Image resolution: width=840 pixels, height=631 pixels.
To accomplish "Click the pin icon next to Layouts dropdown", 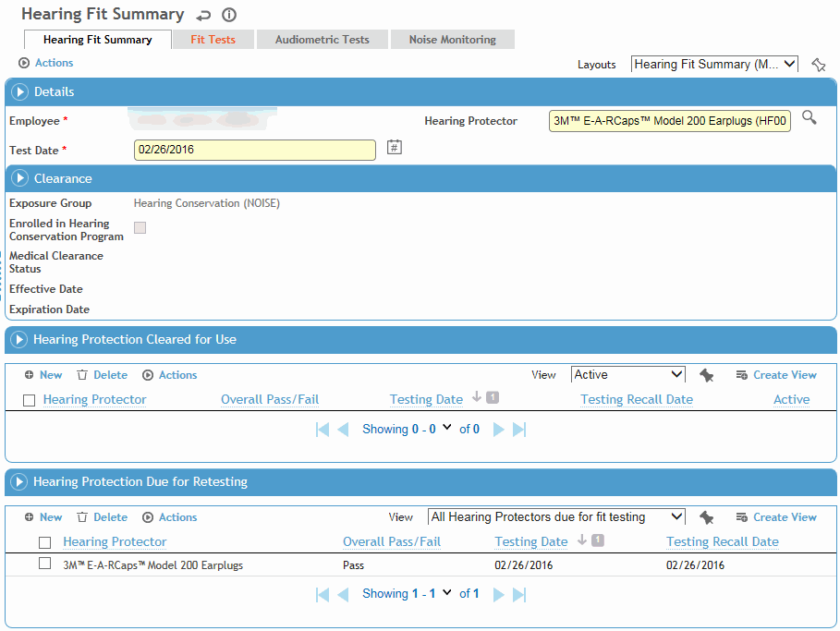I will point(818,65).
